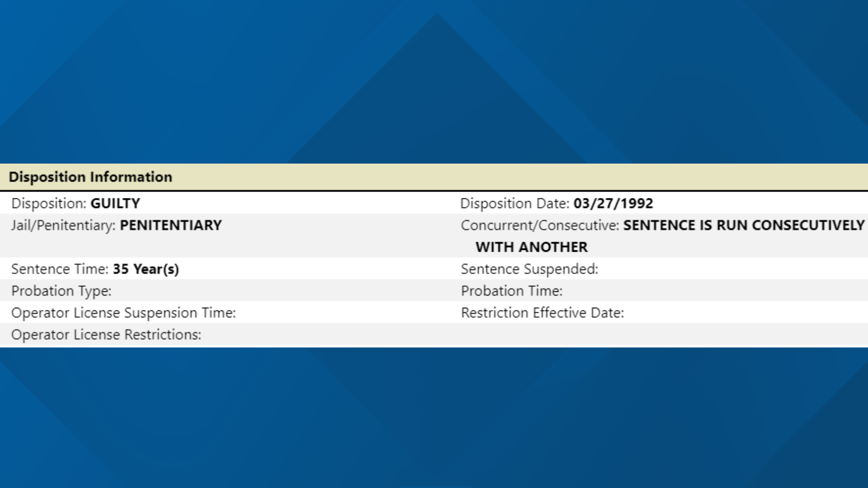Click the "WITH ANOTHER" continuation text
868x488 pixels.
click(x=532, y=247)
